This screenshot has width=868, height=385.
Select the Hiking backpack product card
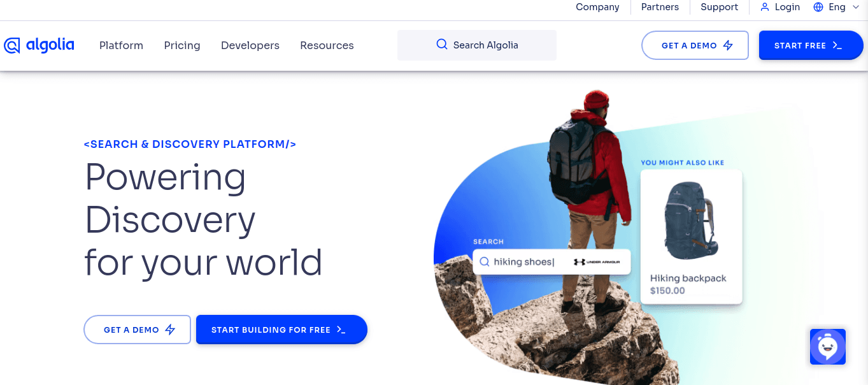tap(691, 236)
